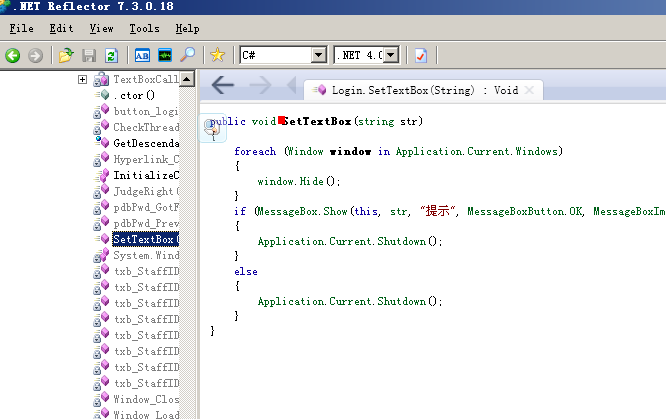Click the Search magnifier toolbar icon
This screenshot has width=666, height=419.
pos(187,55)
